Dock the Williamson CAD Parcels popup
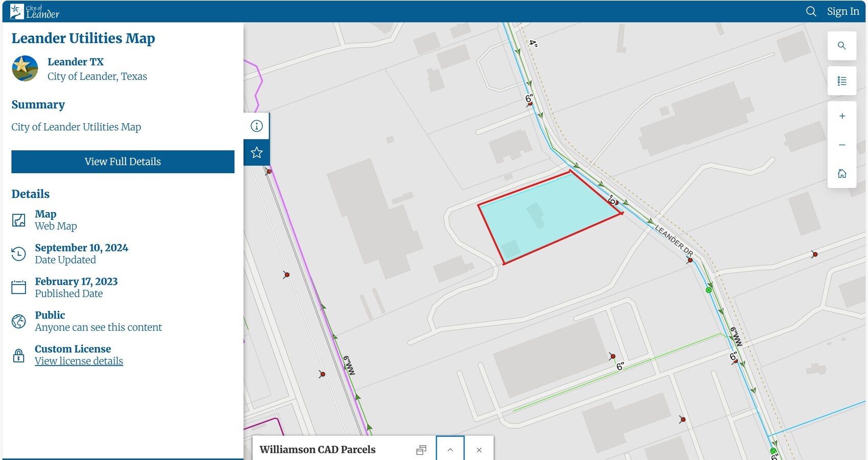This screenshot has height=460, width=868. coord(421,450)
